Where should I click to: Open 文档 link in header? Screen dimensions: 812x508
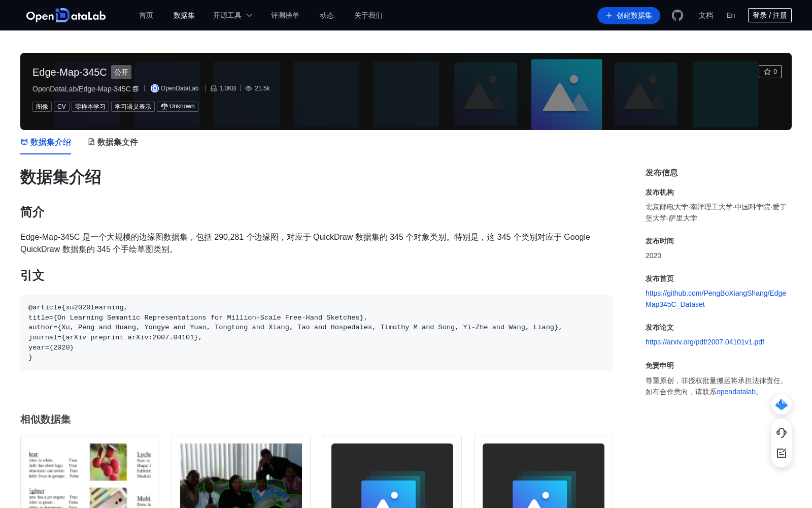[x=706, y=15]
